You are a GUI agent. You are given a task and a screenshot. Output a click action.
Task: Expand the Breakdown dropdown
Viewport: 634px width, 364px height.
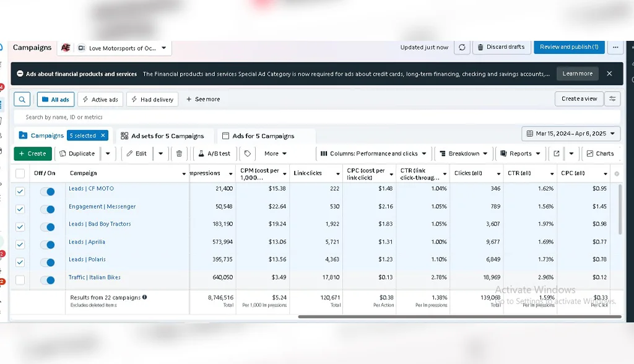point(462,154)
